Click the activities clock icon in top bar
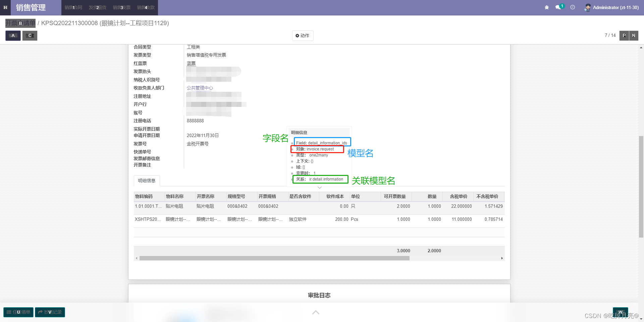Screen dimensions: 644x322 pyautogui.click(x=573, y=7)
